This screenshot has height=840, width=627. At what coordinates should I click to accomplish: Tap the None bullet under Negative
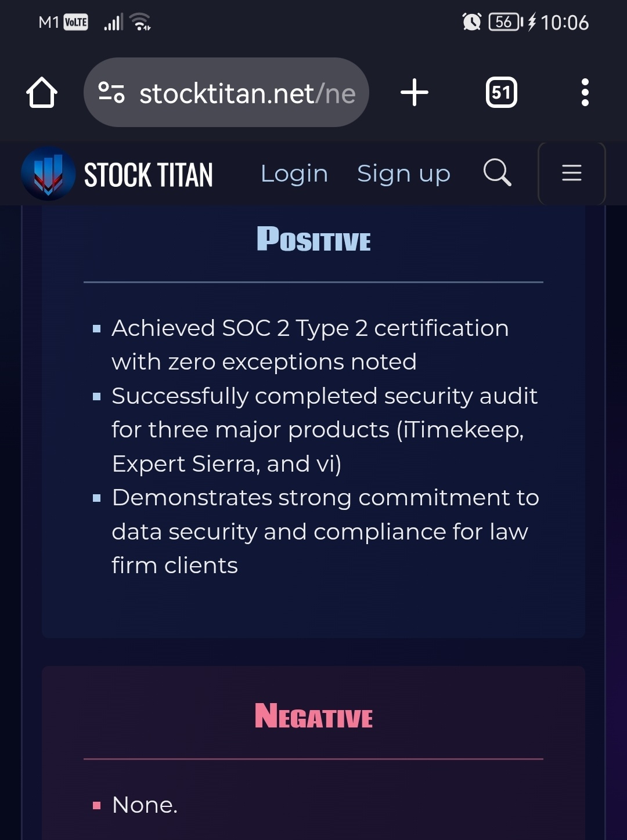pyautogui.click(x=145, y=805)
